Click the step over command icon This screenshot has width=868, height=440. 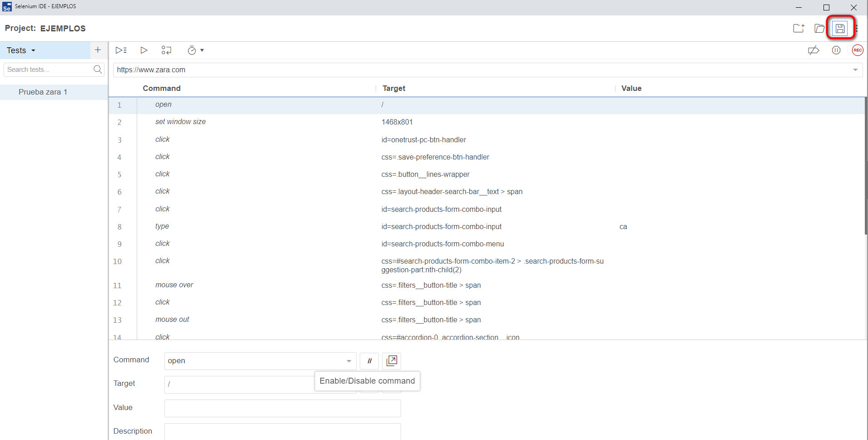click(167, 50)
